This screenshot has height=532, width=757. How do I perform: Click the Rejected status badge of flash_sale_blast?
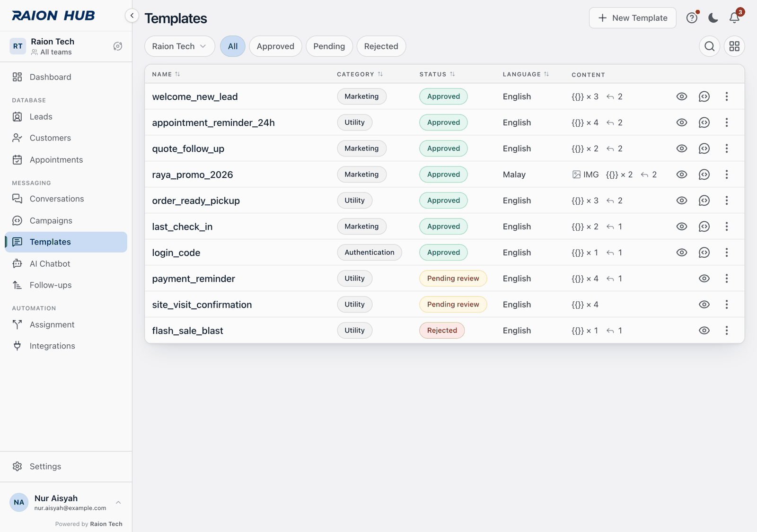coord(442,331)
